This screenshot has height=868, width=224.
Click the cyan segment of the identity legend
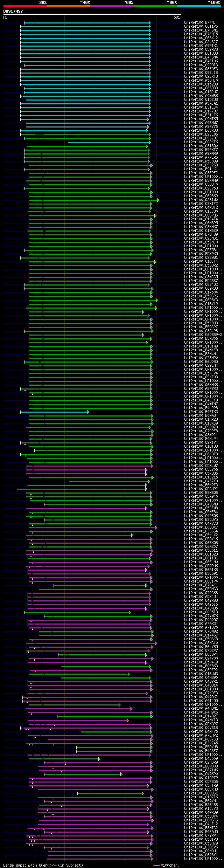pyautogui.click(x=199, y=6)
